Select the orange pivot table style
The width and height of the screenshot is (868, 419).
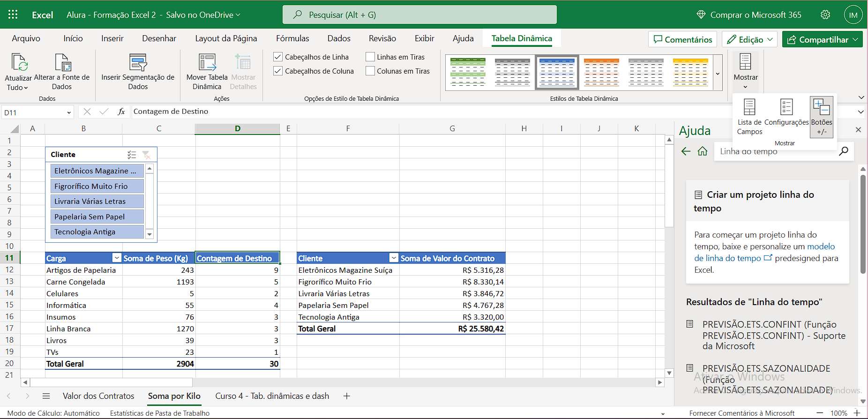coord(601,72)
